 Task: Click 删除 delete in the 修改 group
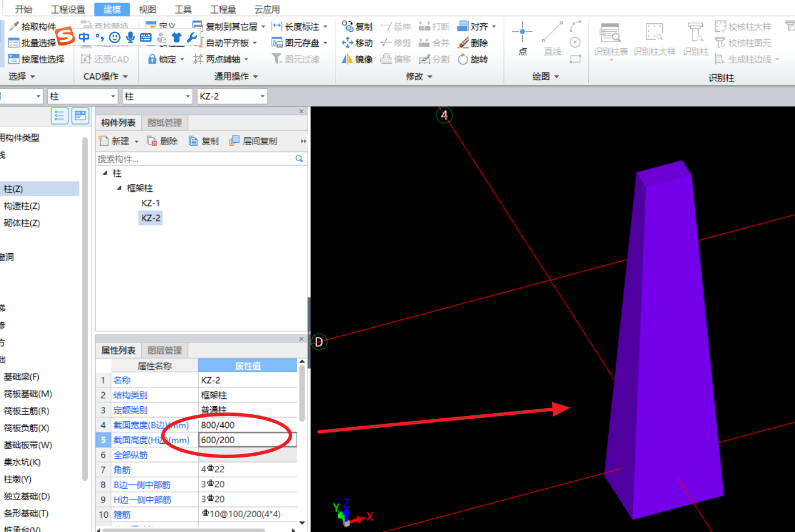pyautogui.click(x=473, y=43)
